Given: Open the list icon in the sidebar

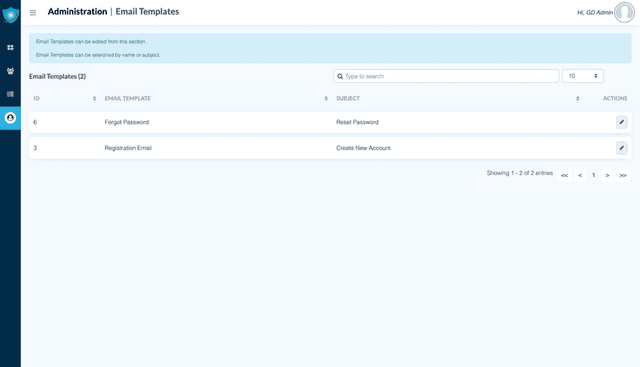Looking at the screenshot, I should click(10, 94).
